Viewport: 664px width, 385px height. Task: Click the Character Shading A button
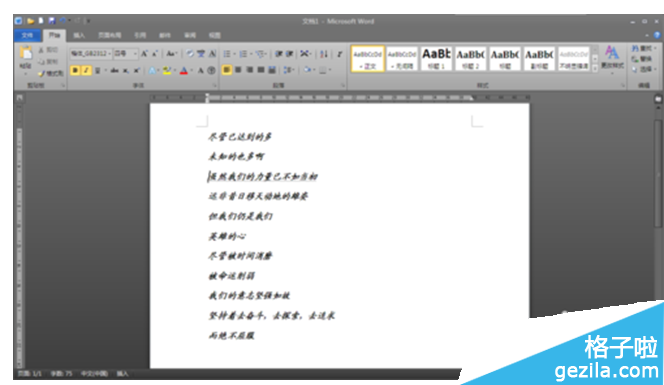[x=201, y=70]
